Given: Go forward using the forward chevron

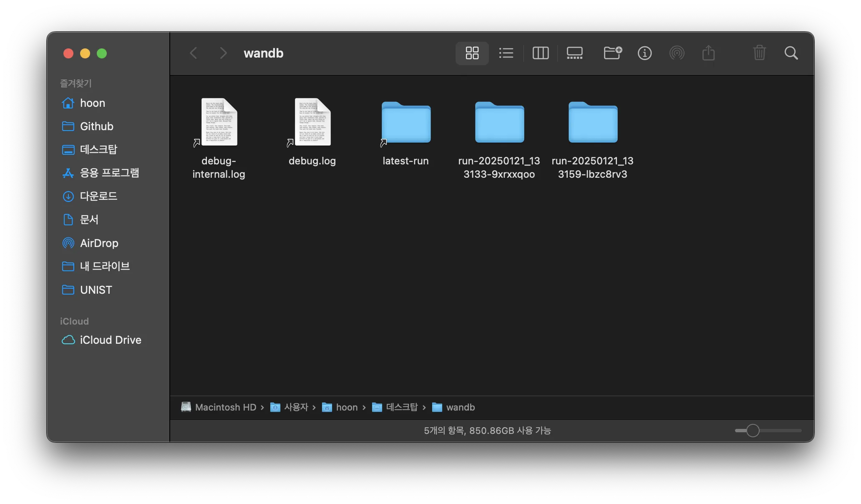Looking at the screenshot, I should tap(223, 53).
